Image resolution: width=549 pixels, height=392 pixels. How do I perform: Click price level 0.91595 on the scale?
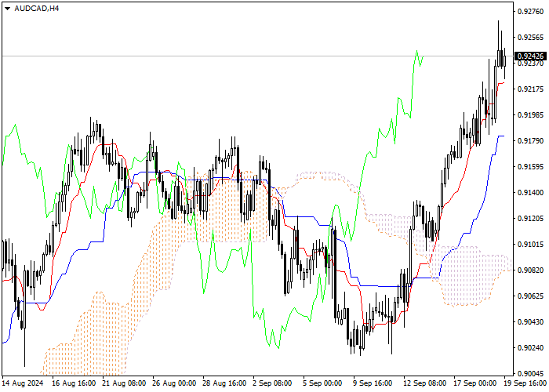pos(530,166)
